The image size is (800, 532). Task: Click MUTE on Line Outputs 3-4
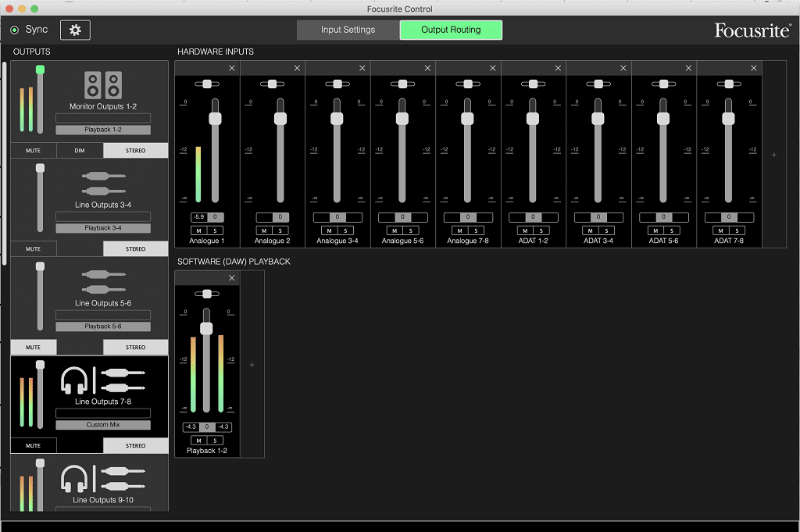33,249
